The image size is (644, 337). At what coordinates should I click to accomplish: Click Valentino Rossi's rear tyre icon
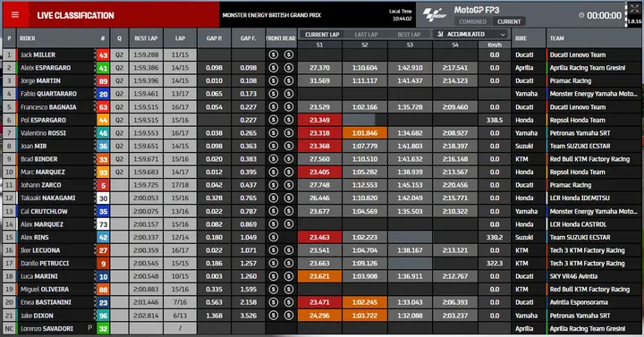pos(289,133)
